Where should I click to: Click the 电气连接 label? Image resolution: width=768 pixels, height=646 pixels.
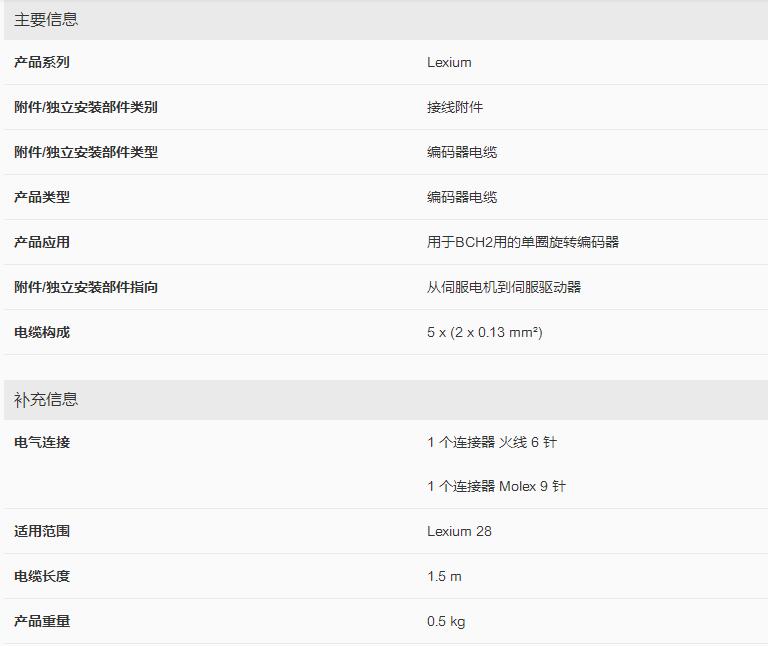click(42, 443)
